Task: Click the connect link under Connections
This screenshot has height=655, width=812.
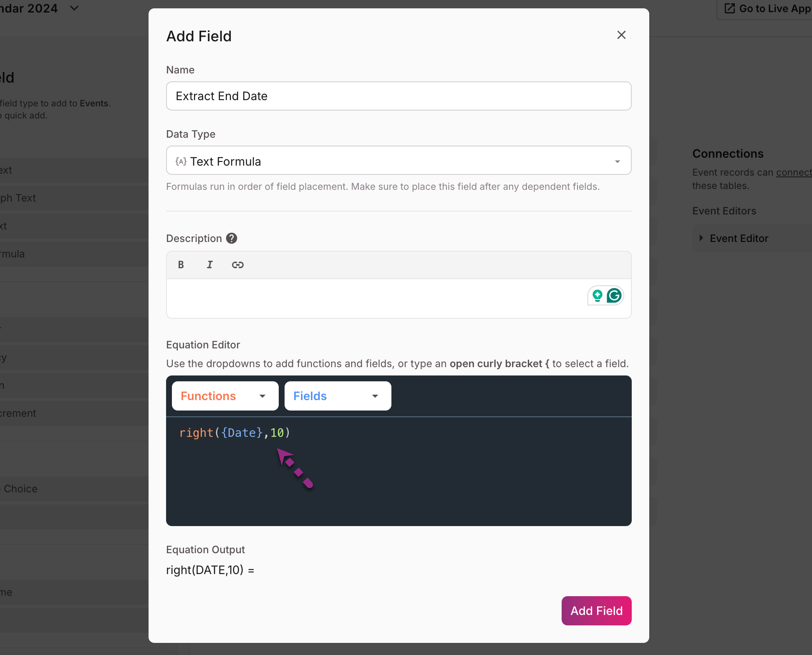Action: (x=793, y=172)
